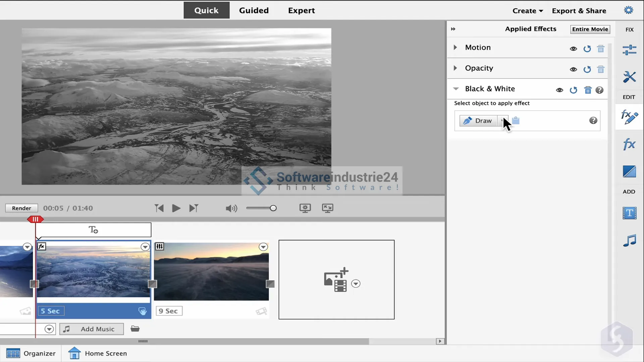Screen dimensions: 644x362
Task: Open the Music note panel icon
Action: 629,240
